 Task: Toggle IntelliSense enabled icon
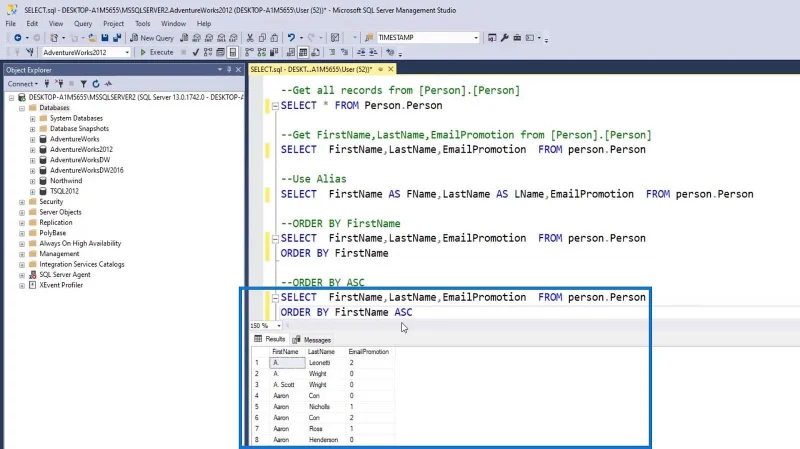tap(233, 52)
